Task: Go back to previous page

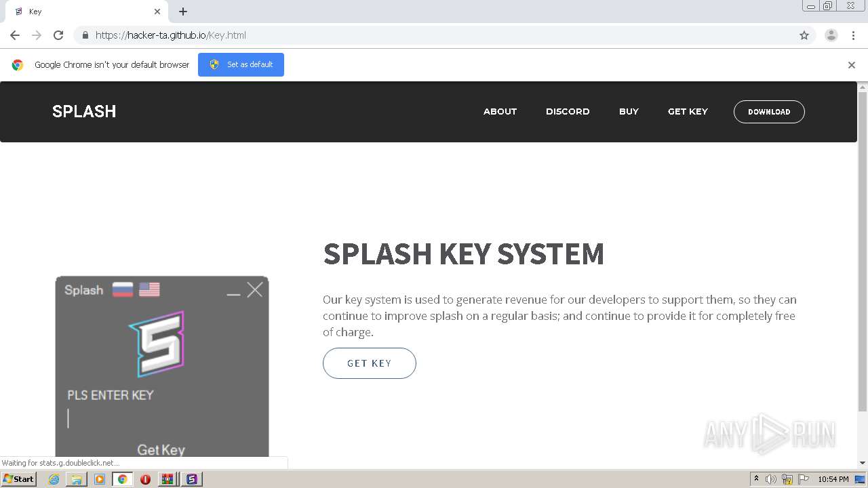Action: click(15, 35)
